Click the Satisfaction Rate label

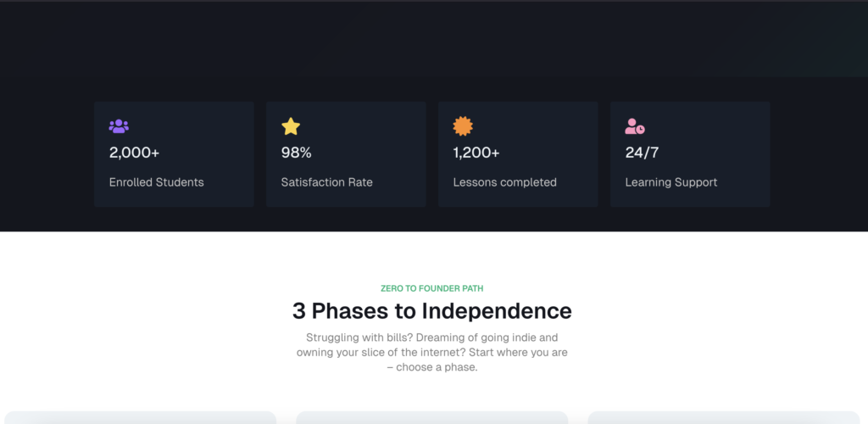pyautogui.click(x=326, y=182)
